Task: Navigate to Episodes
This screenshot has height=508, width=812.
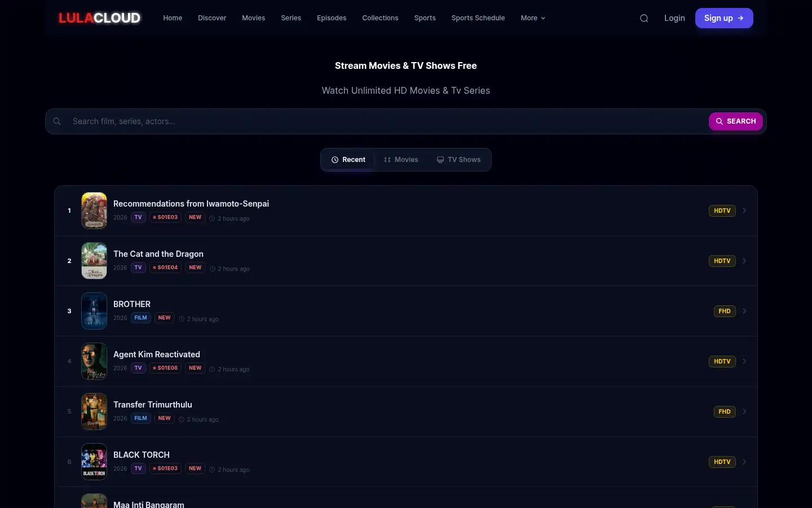Action: click(x=332, y=18)
